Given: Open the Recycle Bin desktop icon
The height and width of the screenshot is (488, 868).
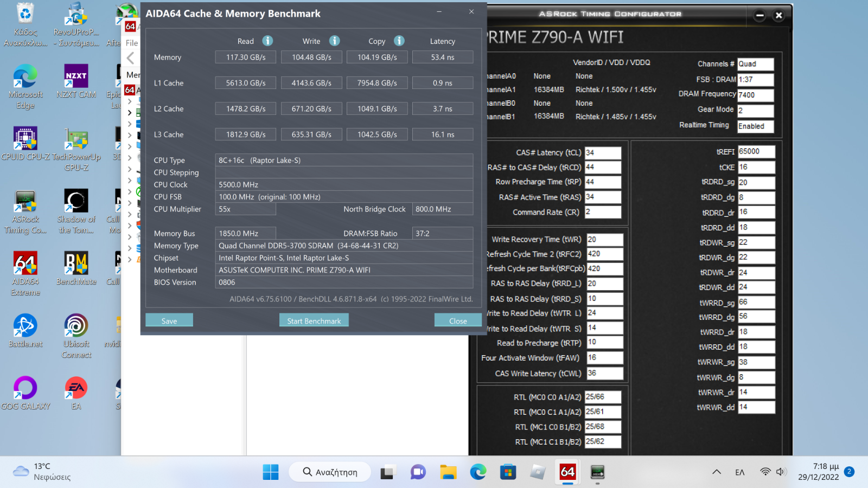Looking at the screenshot, I should click(x=25, y=24).
